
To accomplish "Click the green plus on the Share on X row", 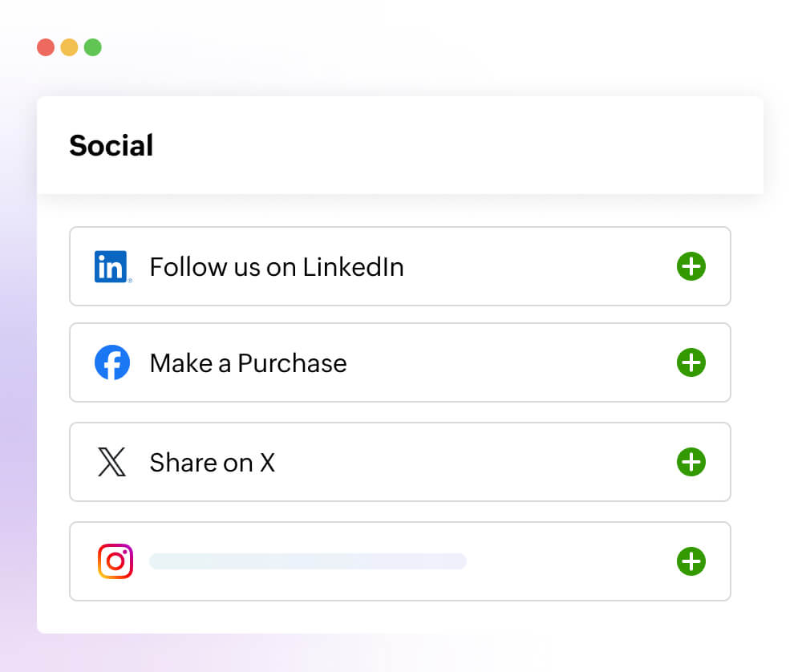I will coord(691,462).
